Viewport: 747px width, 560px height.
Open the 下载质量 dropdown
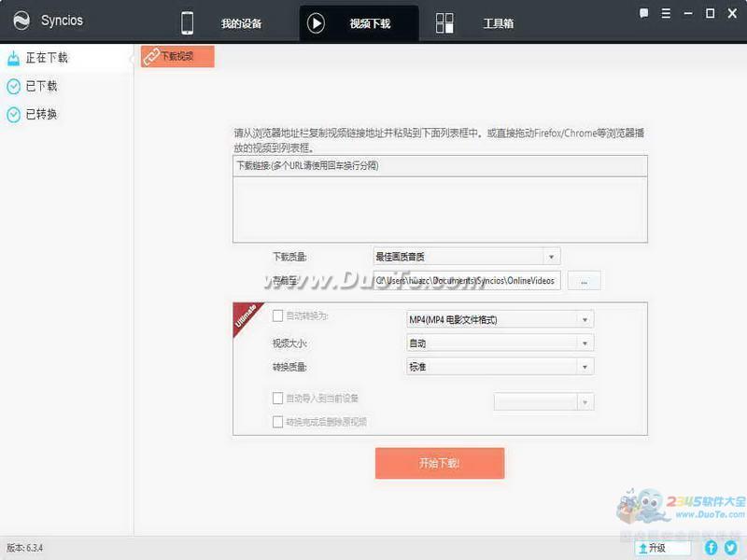tap(467, 257)
